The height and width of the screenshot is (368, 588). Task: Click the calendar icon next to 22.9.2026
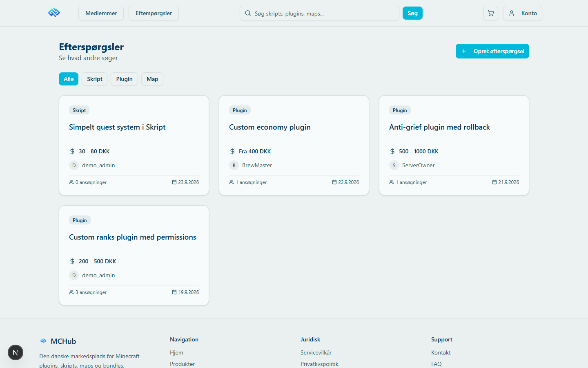point(334,182)
